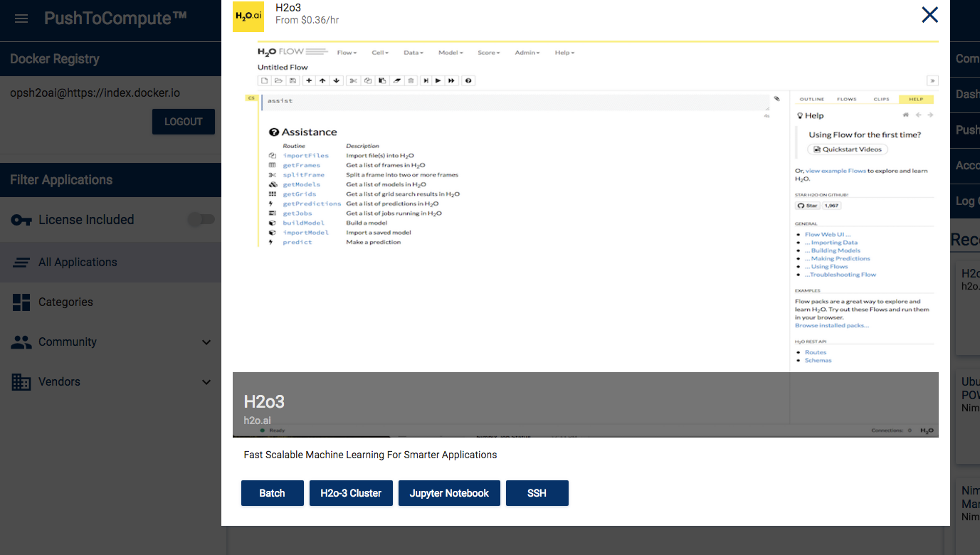Click the cut cell scissors icon in Flow toolbar
This screenshot has height=555, width=980.
point(353,81)
